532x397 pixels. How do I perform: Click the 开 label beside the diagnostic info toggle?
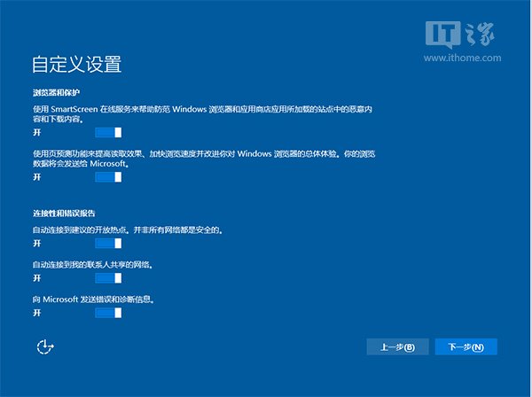(37, 312)
